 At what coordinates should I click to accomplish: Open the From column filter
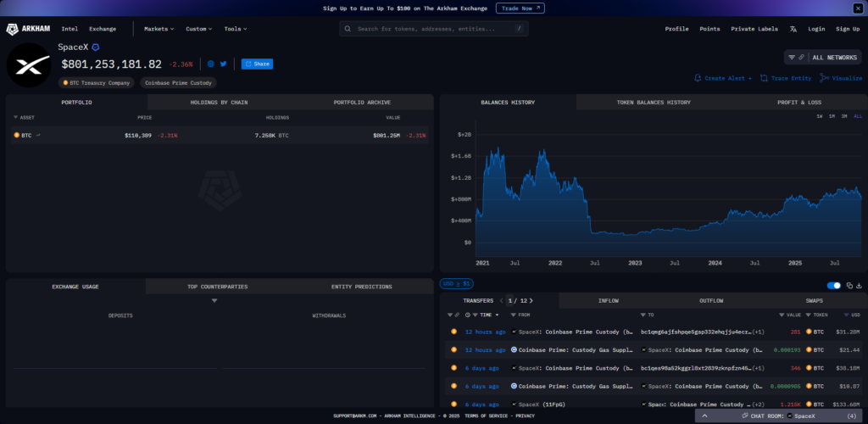[x=513, y=315]
